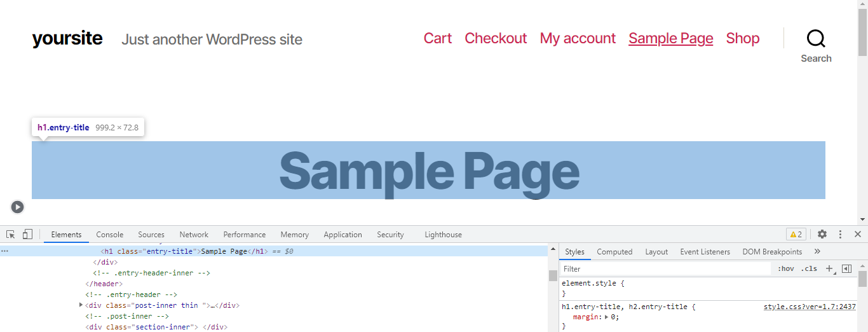The height and width of the screenshot is (332, 868).
Task: Open the Computed tab
Action: [614, 252]
